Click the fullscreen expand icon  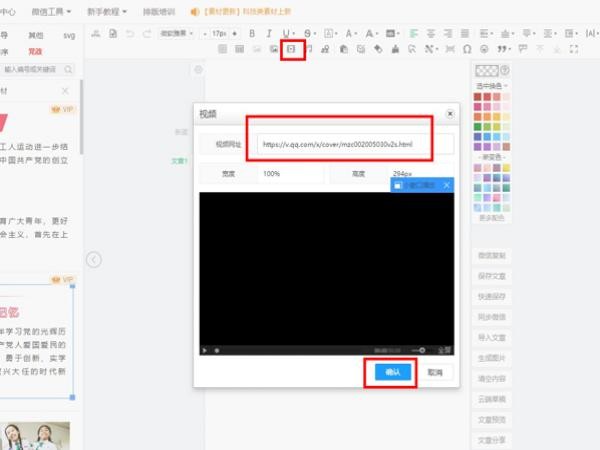pos(574,49)
